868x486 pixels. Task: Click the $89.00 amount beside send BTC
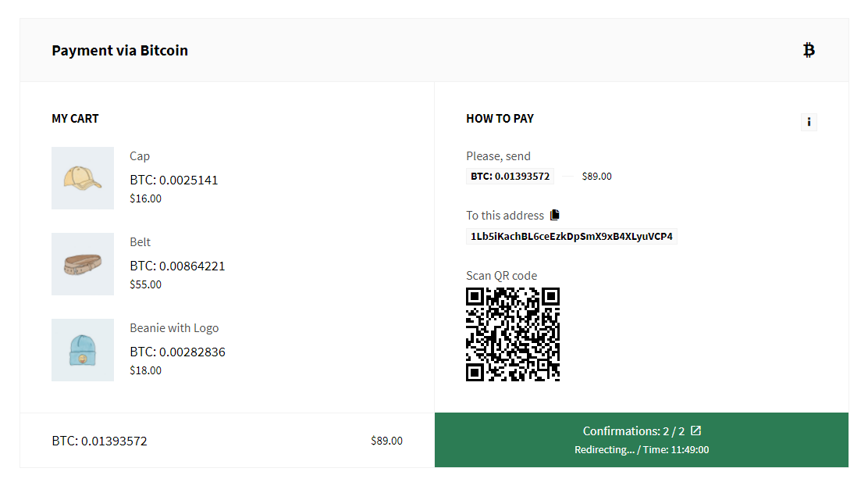596,177
